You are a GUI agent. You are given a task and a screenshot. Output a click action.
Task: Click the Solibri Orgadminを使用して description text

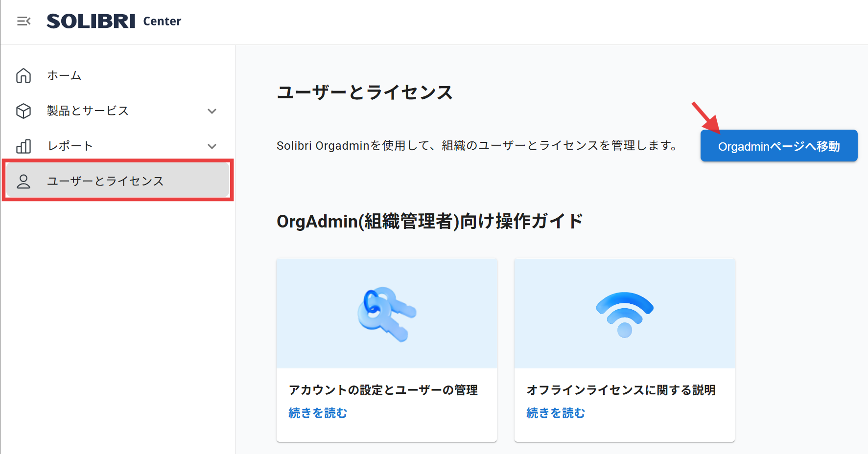(x=477, y=145)
